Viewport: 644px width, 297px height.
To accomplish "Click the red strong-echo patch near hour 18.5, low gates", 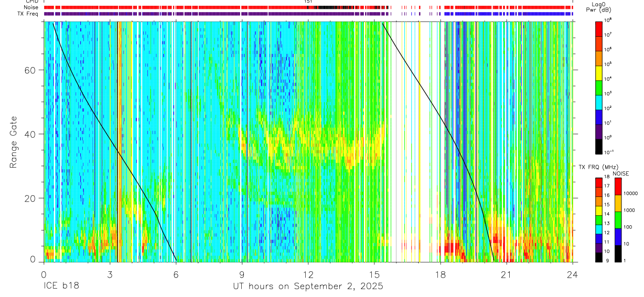I will (452, 247).
